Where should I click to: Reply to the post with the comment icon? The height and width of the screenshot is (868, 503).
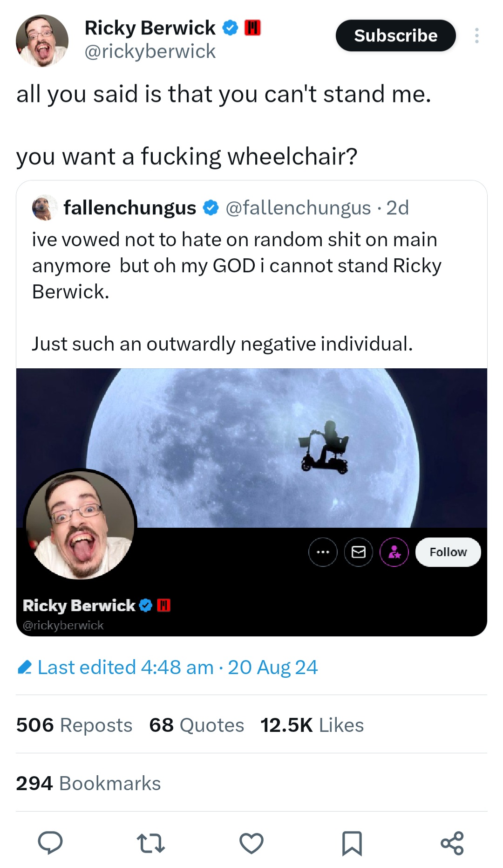click(x=50, y=843)
